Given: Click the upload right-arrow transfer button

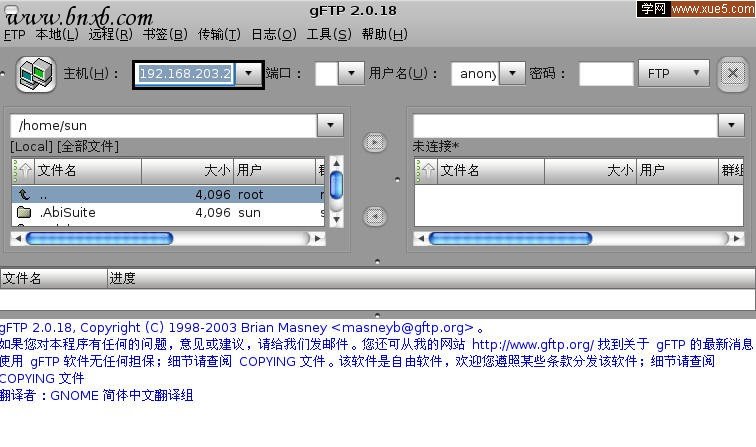Looking at the screenshot, I should coord(375,143).
